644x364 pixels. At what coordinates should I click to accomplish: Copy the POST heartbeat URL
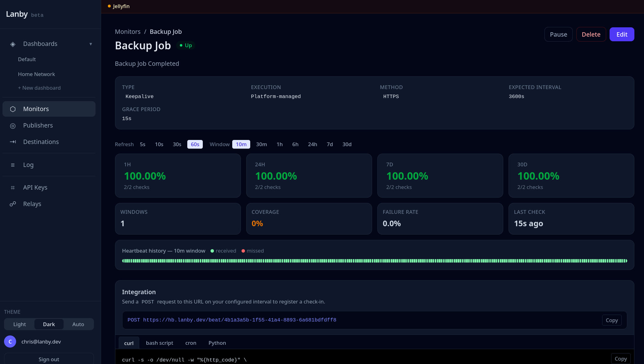click(612, 320)
